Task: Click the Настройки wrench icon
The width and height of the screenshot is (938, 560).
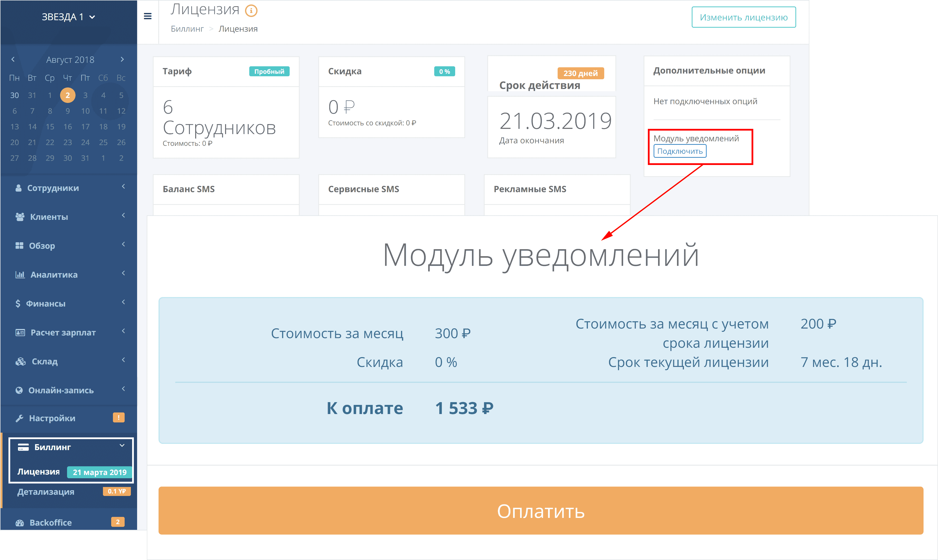Action: click(x=19, y=418)
